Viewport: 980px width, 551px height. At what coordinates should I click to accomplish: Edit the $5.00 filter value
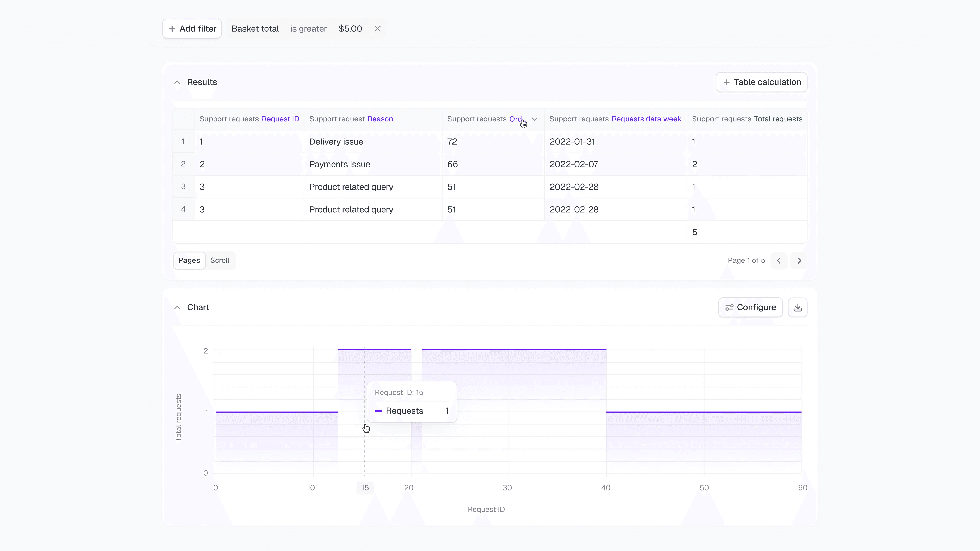pos(350,29)
